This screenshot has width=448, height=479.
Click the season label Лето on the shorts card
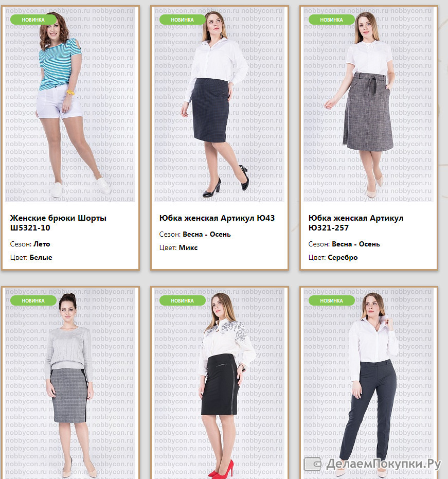pos(42,244)
